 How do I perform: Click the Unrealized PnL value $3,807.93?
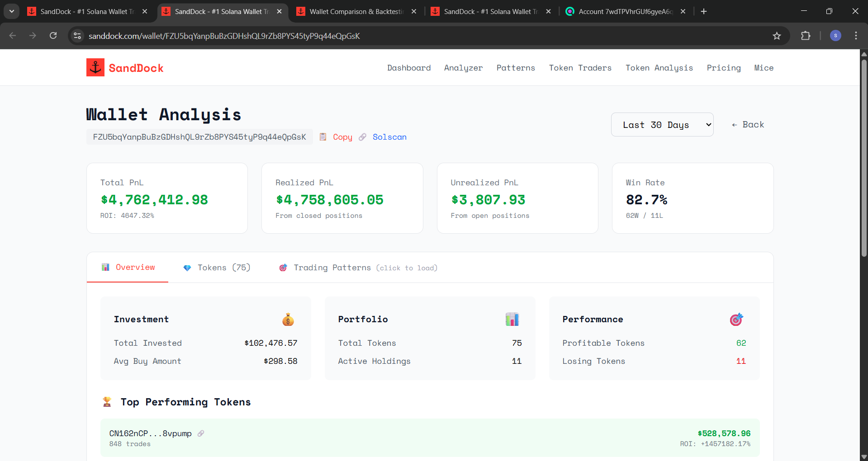click(488, 200)
